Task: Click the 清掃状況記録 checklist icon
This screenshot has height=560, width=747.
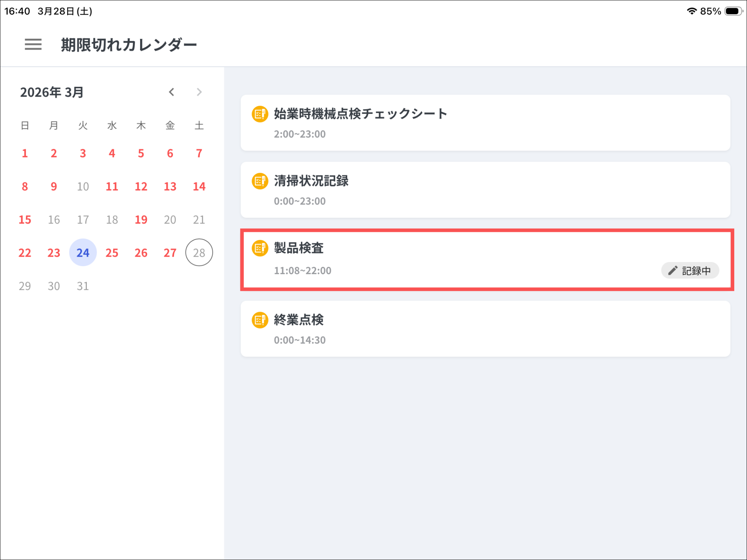Action: pos(260,181)
